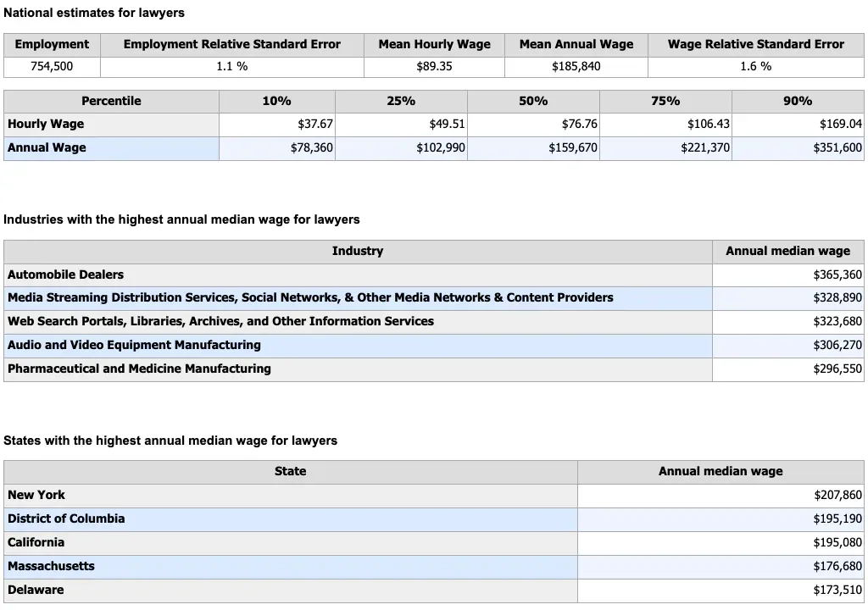Click the 25% percentile column header

point(401,102)
